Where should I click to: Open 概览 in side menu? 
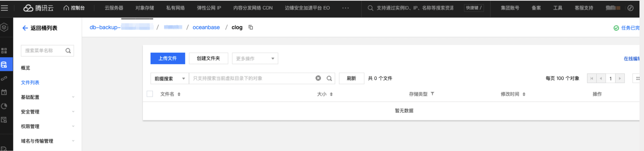tap(25, 68)
